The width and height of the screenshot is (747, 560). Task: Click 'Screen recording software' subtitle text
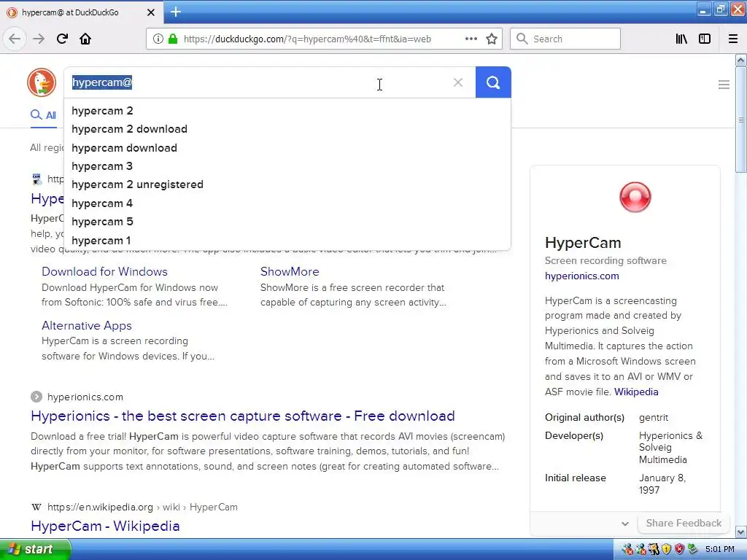point(605,261)
